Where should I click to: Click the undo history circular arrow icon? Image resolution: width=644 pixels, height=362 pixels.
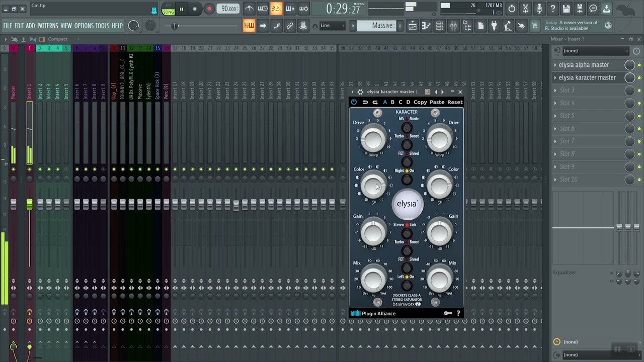coord(512,9)
